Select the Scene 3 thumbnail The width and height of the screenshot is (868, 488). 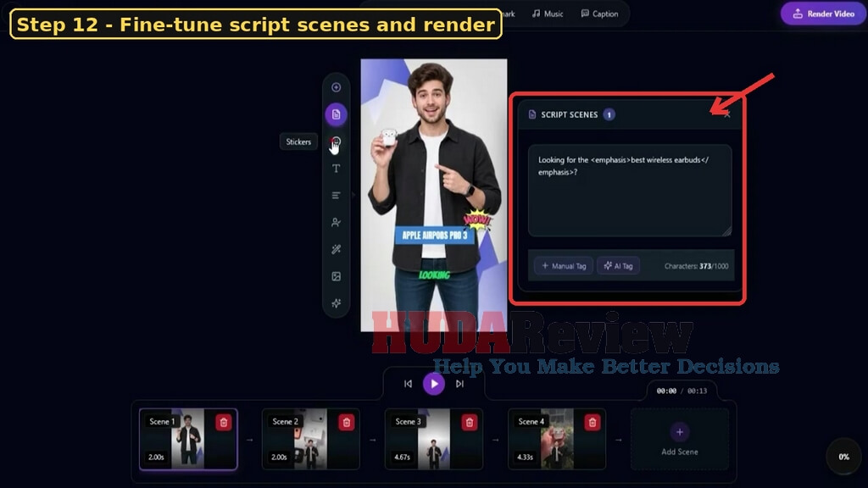[434, 440]
